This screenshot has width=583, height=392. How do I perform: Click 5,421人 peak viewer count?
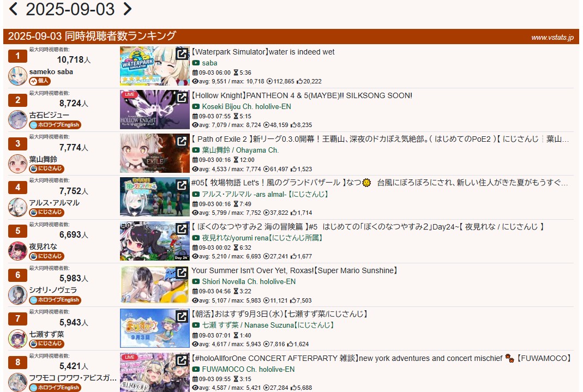point(74,366)
